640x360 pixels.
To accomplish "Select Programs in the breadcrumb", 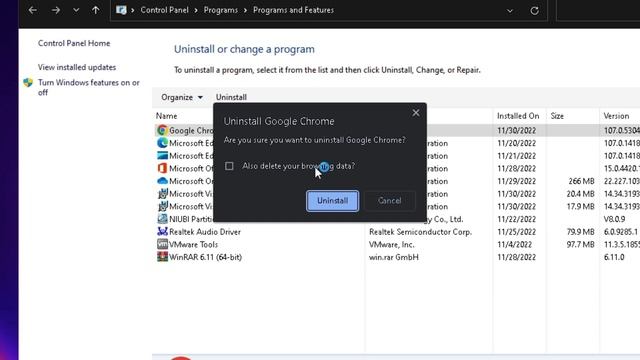I will click(220, 10).
